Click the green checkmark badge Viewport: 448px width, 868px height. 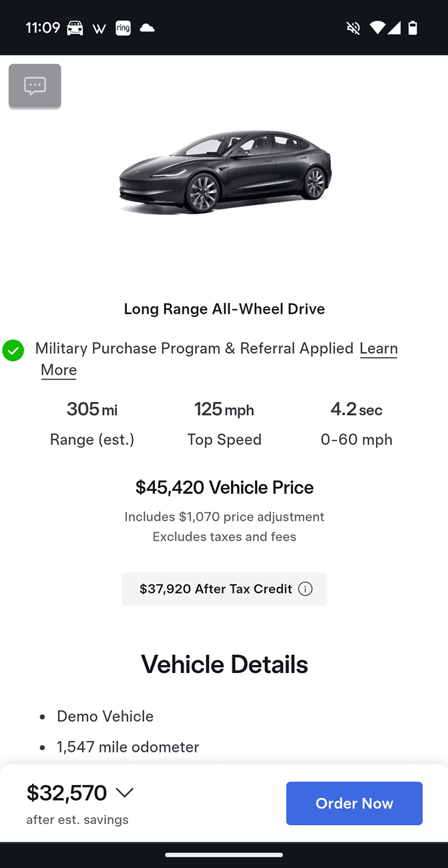(13, 350)
